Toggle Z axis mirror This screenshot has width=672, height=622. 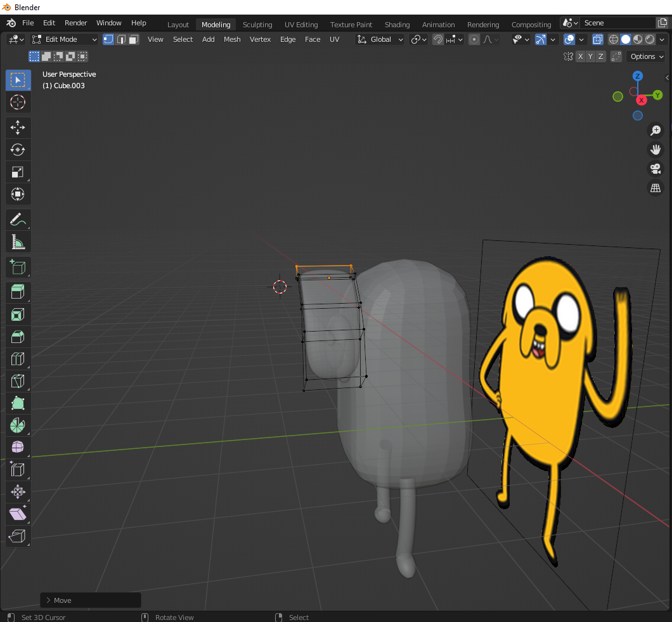pos(601,56)
